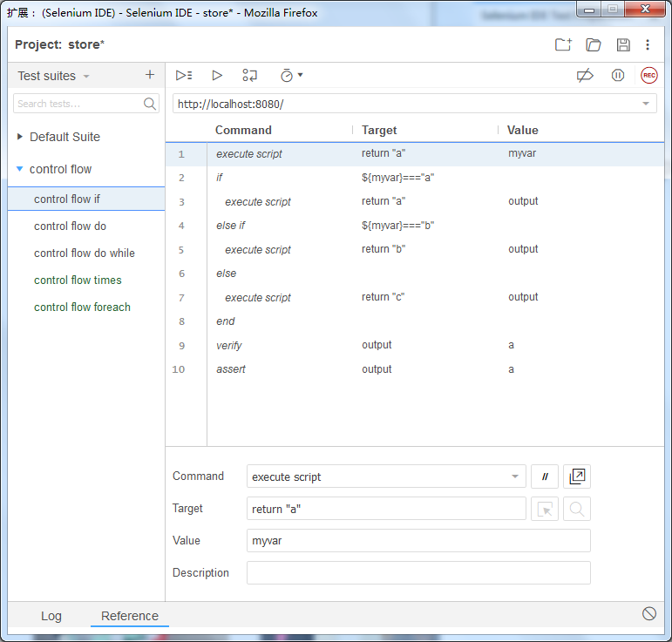Clear the log icon

click(x=649, y=613)
